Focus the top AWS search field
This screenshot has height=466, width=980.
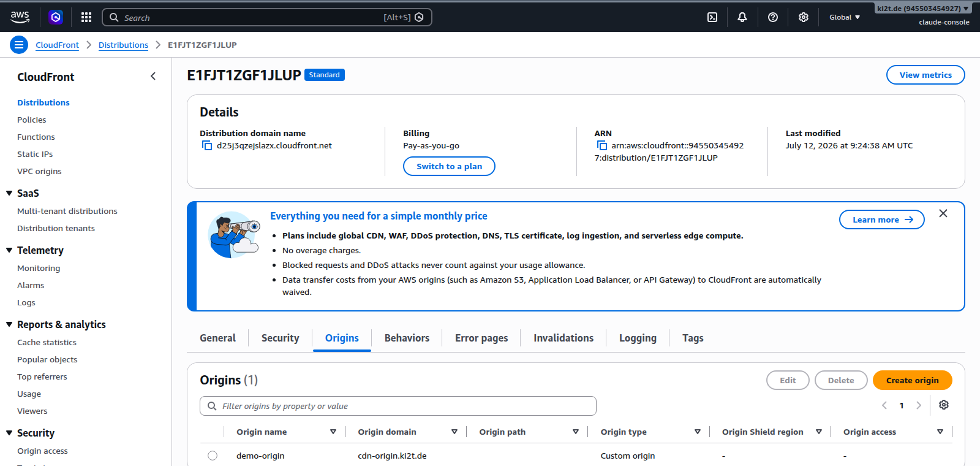pyautogui.click(x=267, y=17)
